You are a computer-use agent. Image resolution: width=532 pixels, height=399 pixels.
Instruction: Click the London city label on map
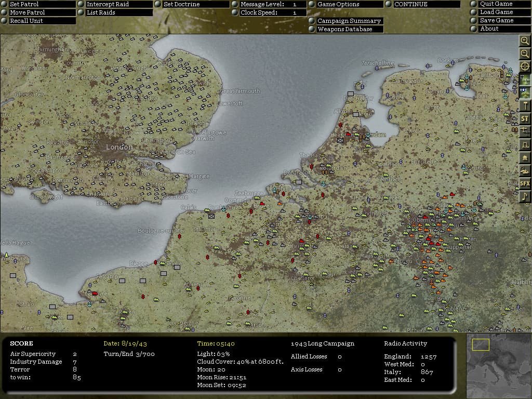pyautogui.click(x=119, y=147)
